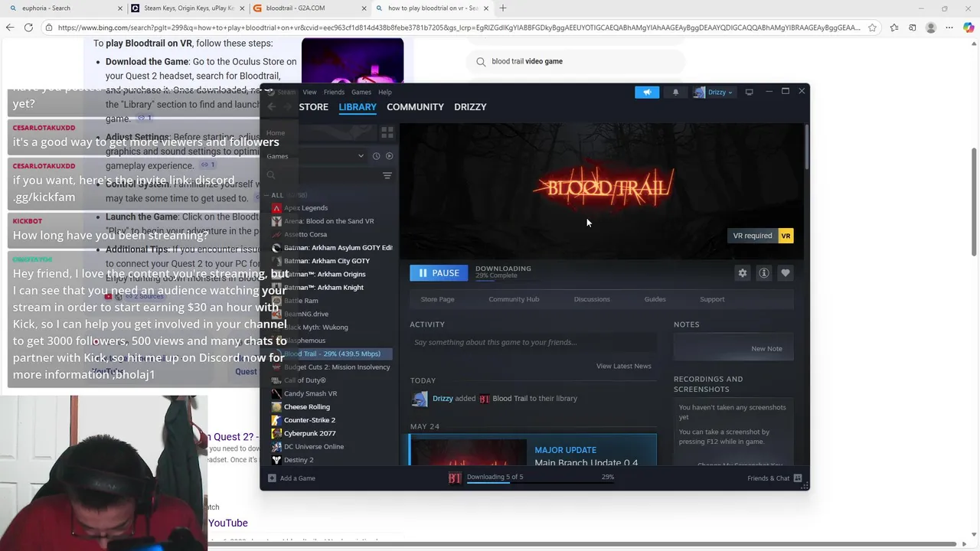Click the activity say-something input field
This screenshot has width=980, height=551.
pos(533,342)
